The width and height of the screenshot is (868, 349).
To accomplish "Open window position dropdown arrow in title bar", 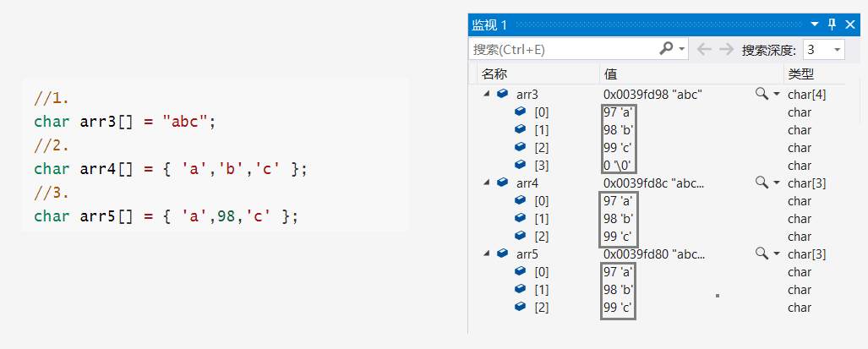I will (815, 25).
